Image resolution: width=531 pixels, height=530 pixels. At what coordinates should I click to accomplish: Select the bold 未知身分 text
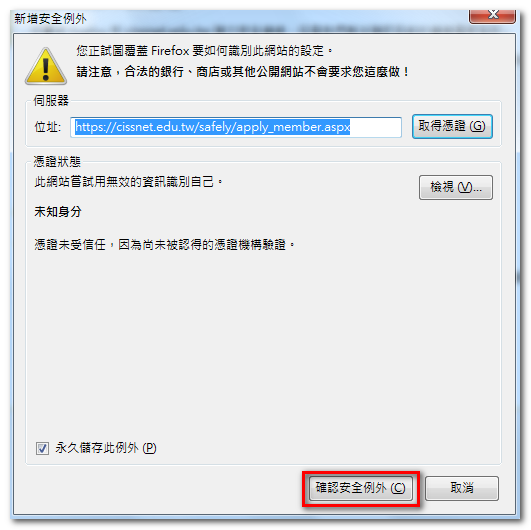tap(58, 212)
